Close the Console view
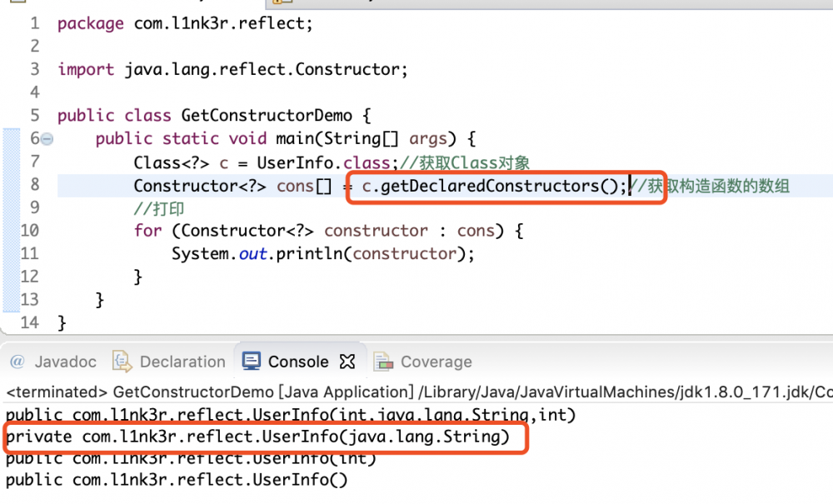833x504 pixels. tap(349, 361)
